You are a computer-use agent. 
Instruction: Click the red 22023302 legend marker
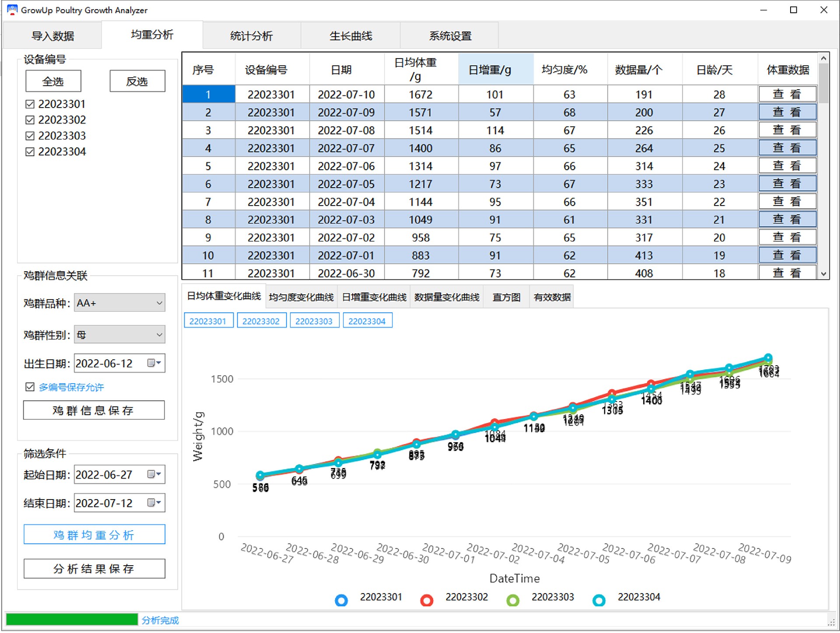[427, 600]
